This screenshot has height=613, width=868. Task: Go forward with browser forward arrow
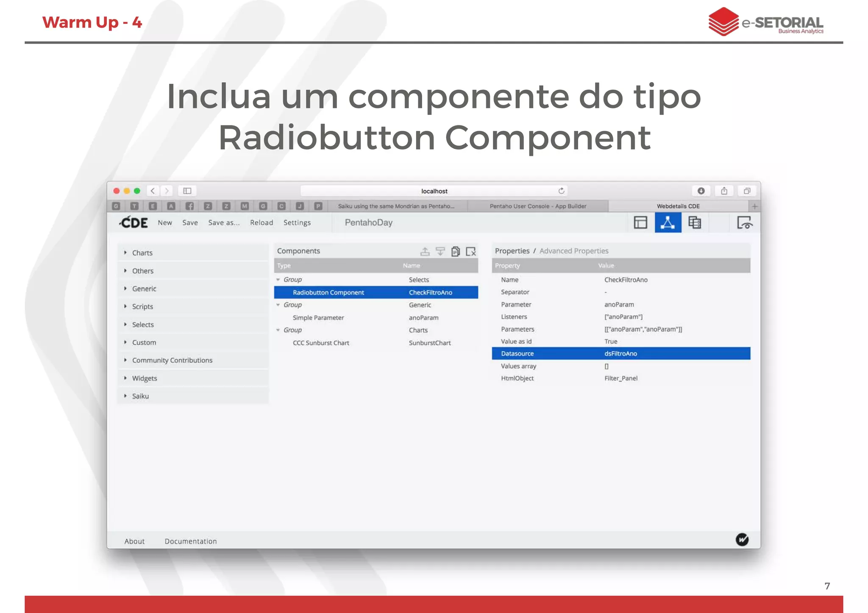pos(167,191)
